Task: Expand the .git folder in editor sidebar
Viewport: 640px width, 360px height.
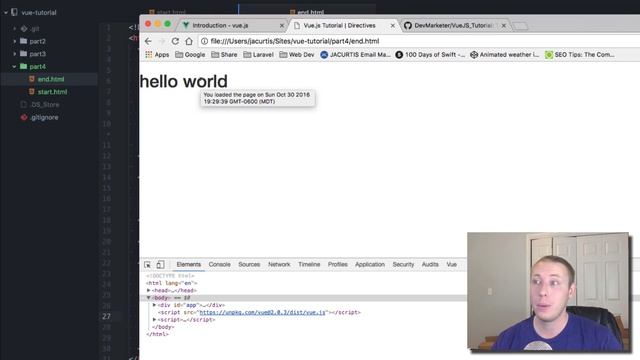Action: click(15, 29)
